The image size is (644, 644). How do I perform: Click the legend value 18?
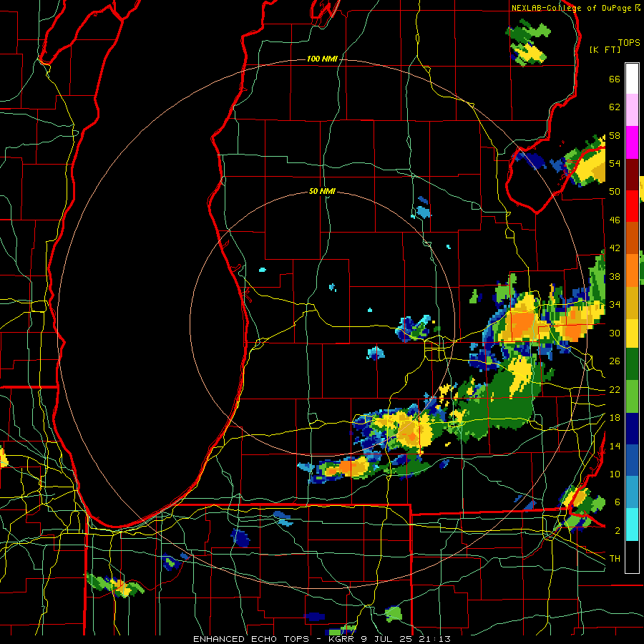[x=615, y=418]
